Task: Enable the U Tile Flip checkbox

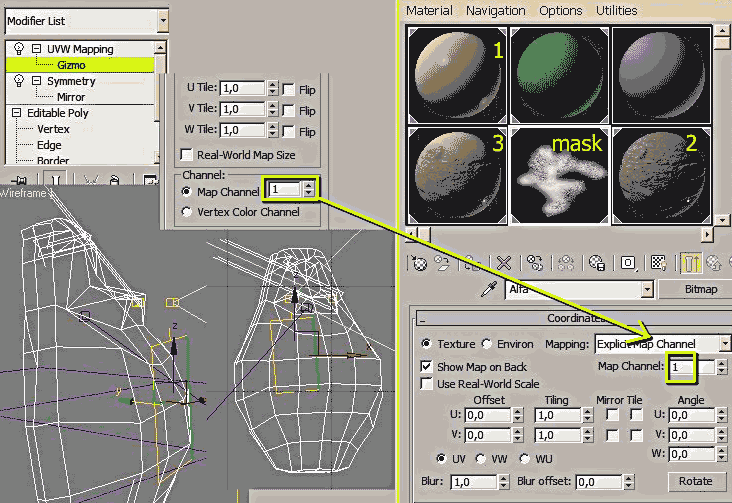Action: pyautogui.click(x=289, y=89)
